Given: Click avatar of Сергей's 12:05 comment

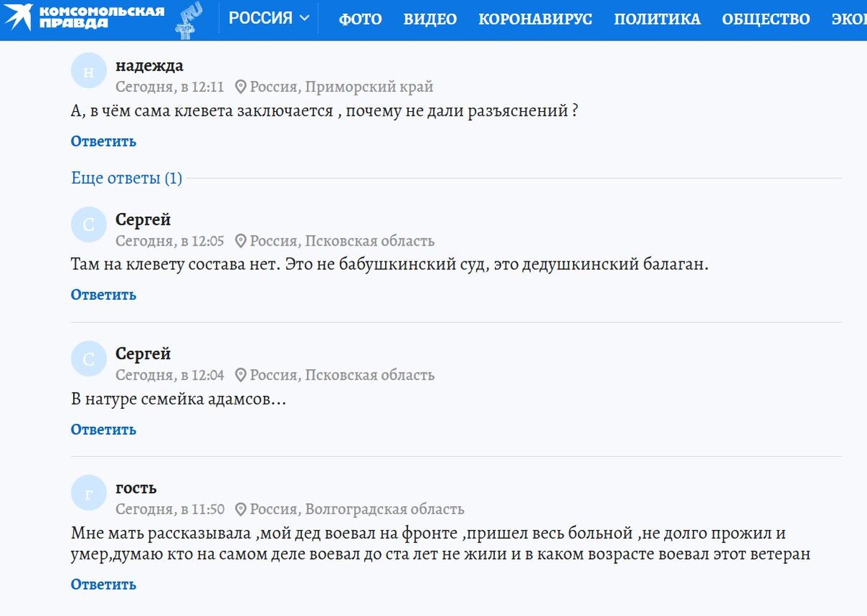Looking at the screenshot, I should tap(89, 225).
